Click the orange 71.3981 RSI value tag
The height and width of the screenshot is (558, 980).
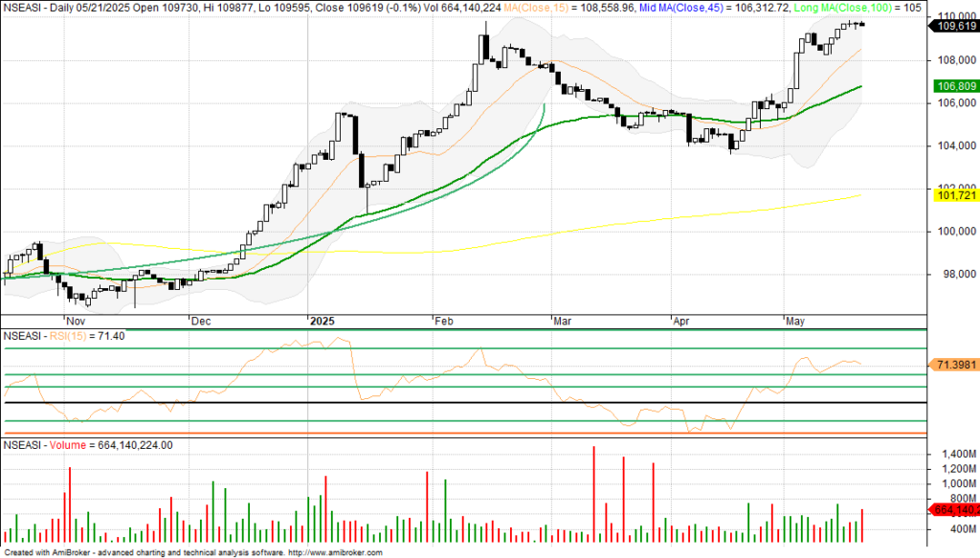(x=953, y=365)
